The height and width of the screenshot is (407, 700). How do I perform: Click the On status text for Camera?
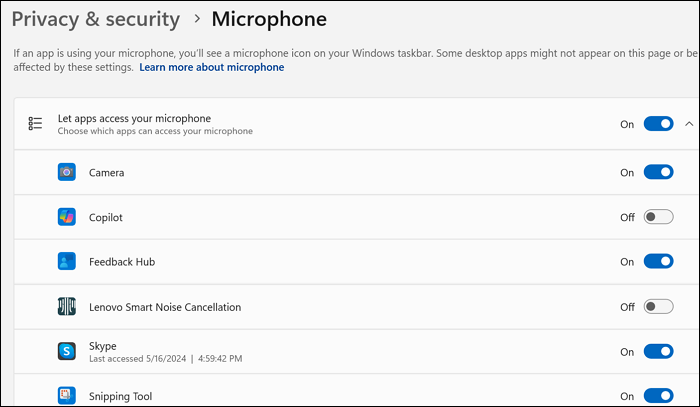(627, 173)
